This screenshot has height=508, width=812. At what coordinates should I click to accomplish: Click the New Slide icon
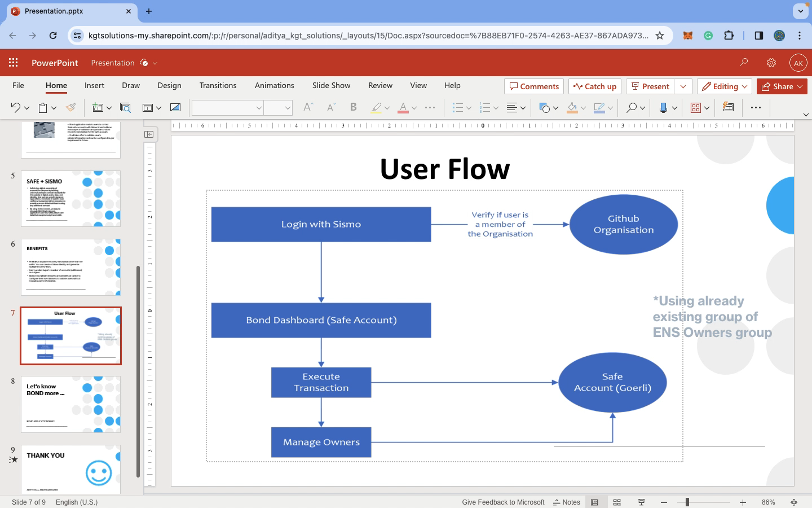click(98, 107)
